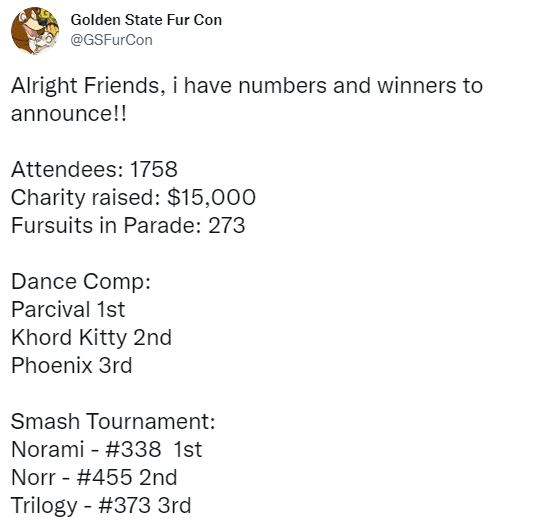Click the name 'Trilogy' in results
This screenshot has height=525, width=549.
pyautogui.click(x=44, y=506)
